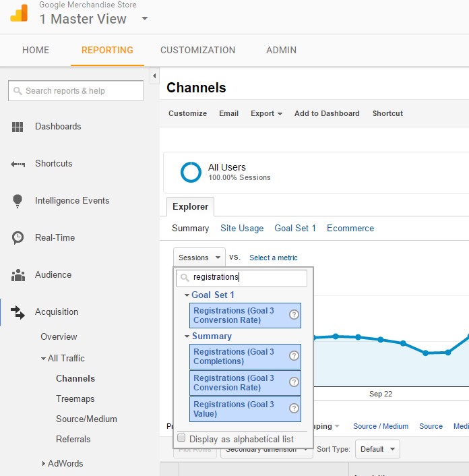The width and height of the screenshot is (469, 476).
Task: Open Intelligence Events section
Action: pos(72,200)
